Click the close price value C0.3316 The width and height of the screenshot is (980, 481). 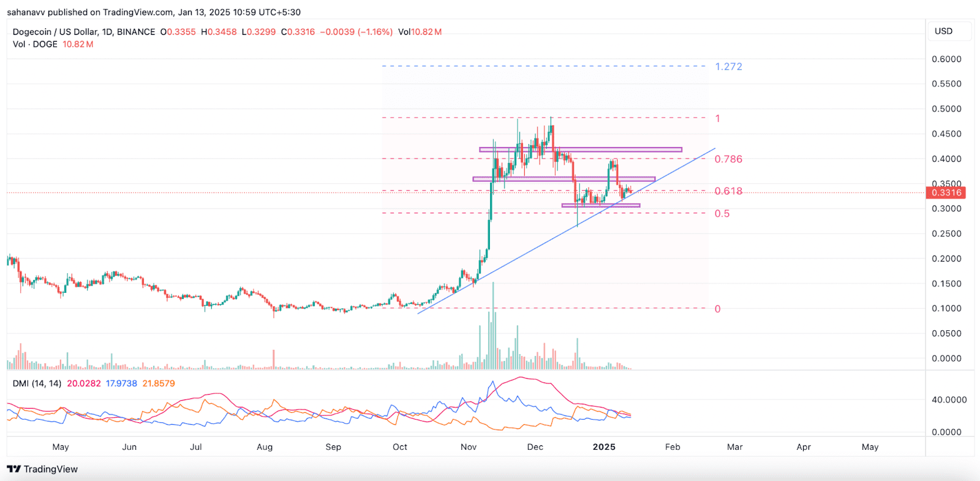[298, 32]
